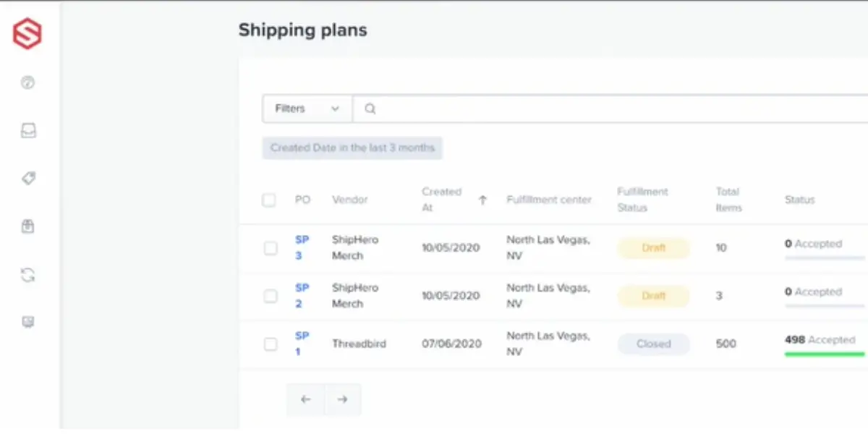Check the box for SP 2 row
Screen dimensions: 868x434
(270, 296)
